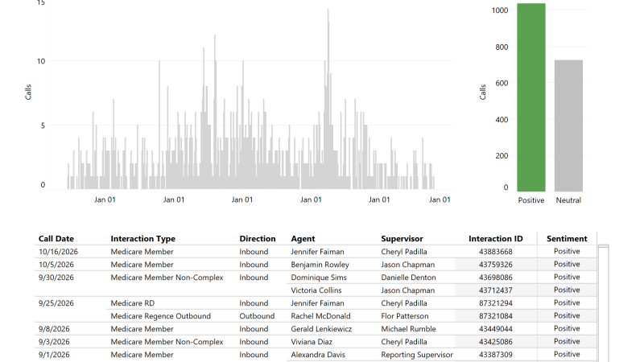Screen dimensions: 644x362
Task: Click the green Positive sentiment bar
Action: pyautogui.click(x=531, y=97)
